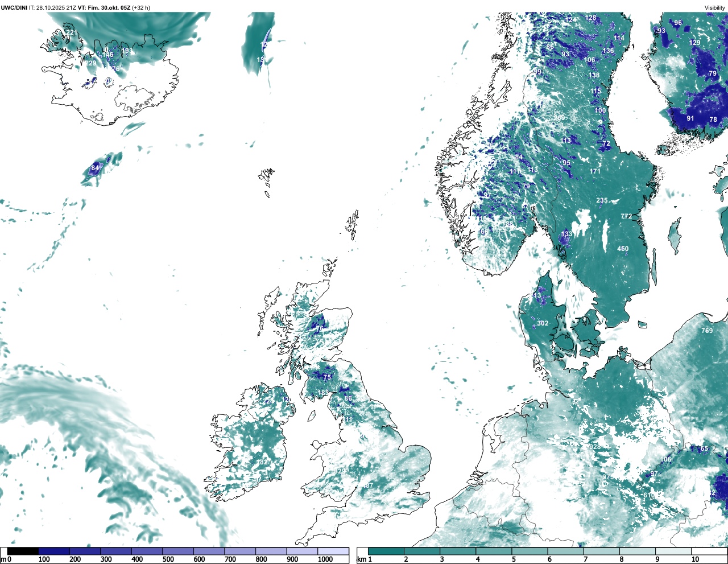Click the lightest 9–10 km legend swatch

674,551
